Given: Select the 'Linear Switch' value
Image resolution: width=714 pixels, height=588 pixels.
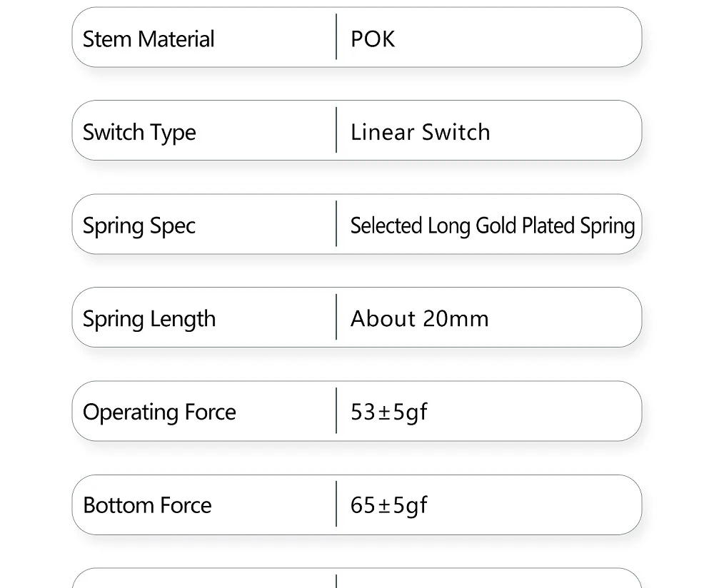Looking at the screenshot, I should point(420,132).
